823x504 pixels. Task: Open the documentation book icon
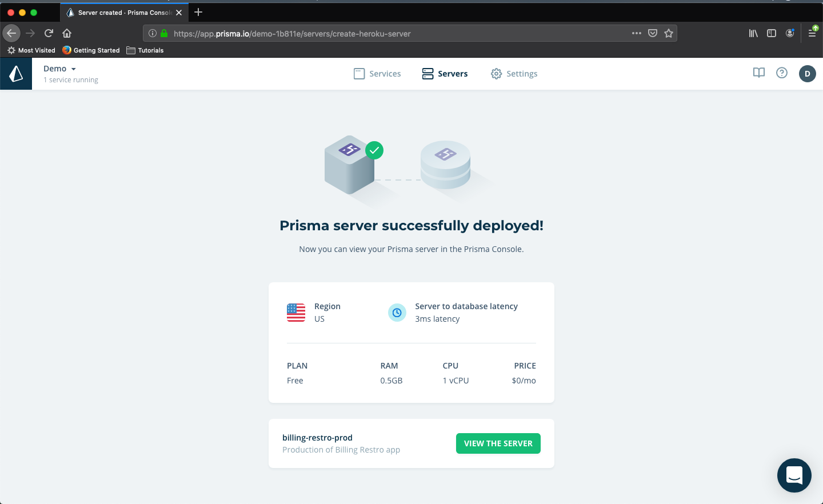pyautogui.click(x=759, y=73)
